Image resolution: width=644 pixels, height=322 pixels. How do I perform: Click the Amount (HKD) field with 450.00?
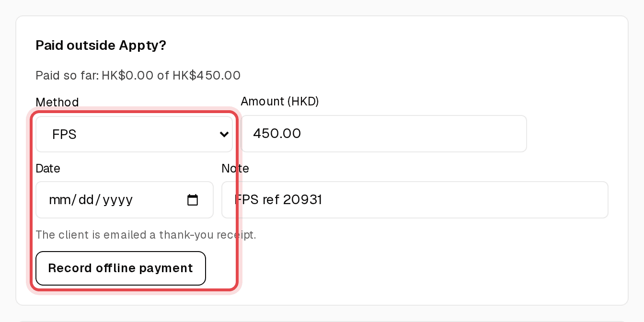(384, 134)
